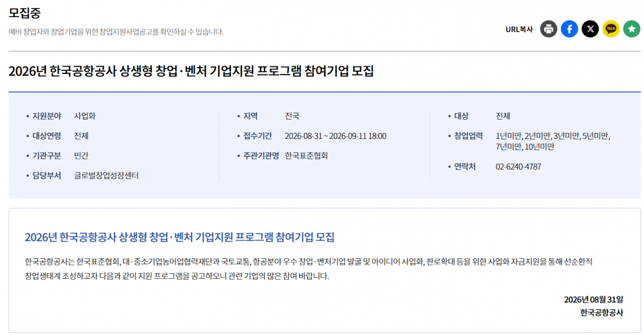Share the page on Facebook

[569, 29]
